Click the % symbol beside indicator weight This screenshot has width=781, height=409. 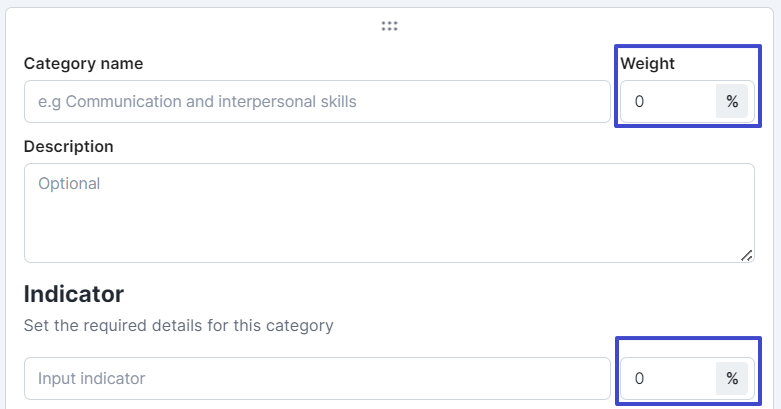click(x=732, y=379)
